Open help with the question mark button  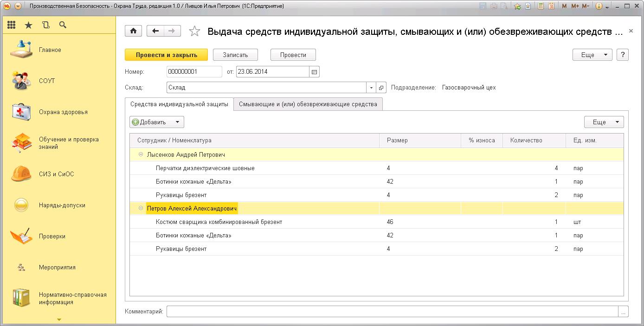623,55
